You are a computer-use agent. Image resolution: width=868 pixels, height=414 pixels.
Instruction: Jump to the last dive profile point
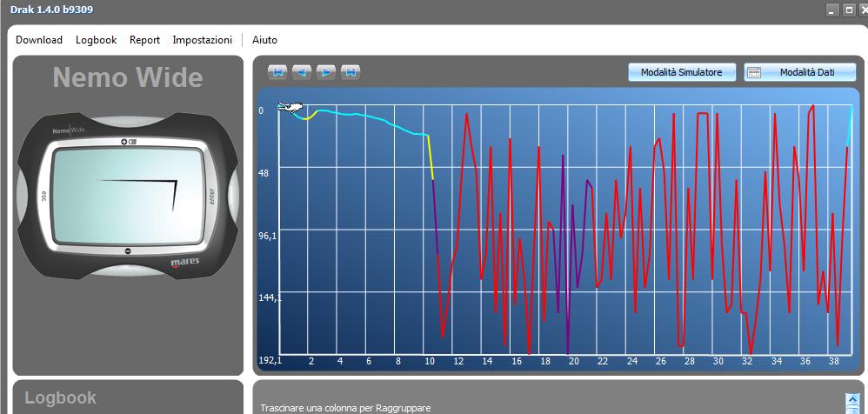(x=351, y=72)
